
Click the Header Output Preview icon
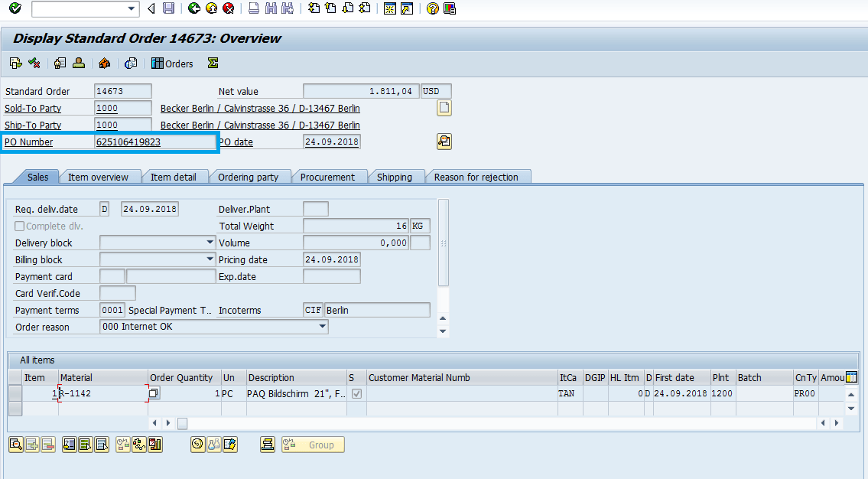point(131,64)
